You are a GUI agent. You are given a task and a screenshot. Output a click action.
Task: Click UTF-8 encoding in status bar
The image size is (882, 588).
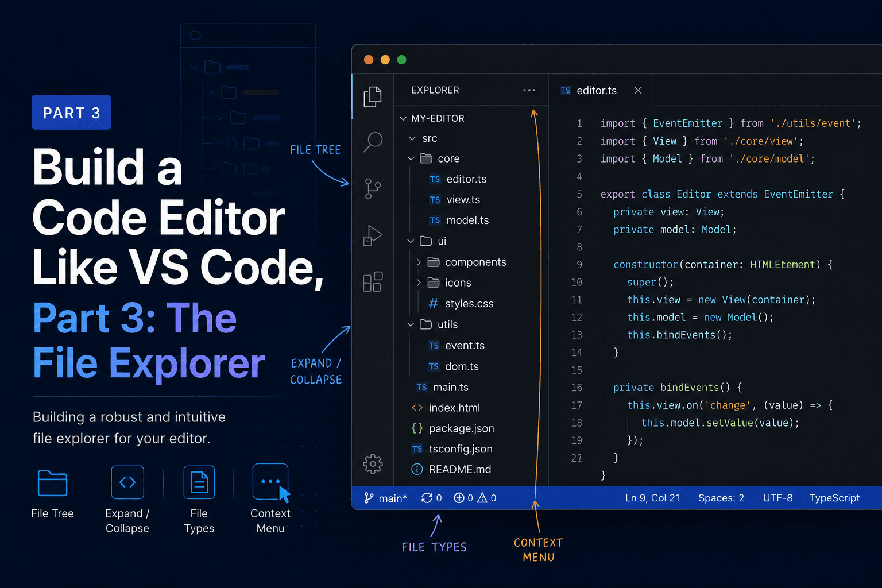tap(777, 498)
